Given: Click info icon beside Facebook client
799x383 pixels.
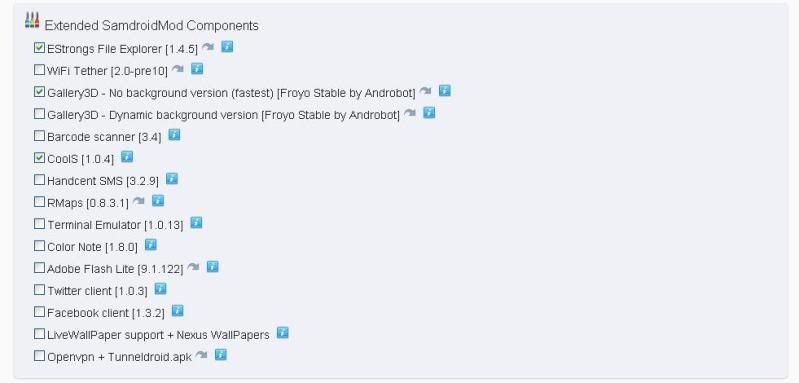Looking at the screenshot, I should pyautogui.click(x=177, y=311).
